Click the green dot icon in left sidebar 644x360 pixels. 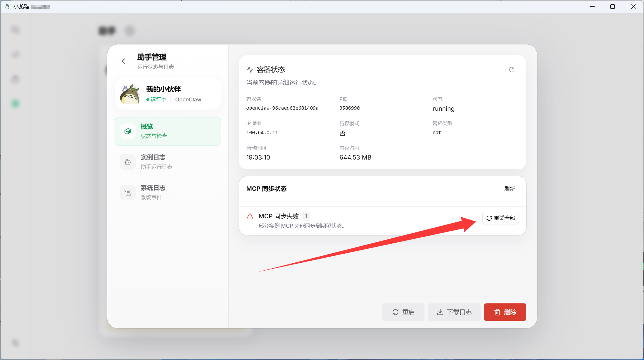tap(15, 104)
